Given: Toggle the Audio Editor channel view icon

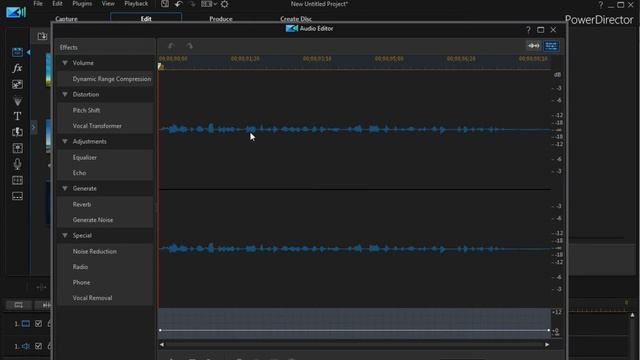Looking at the screenshot, I should [551, 46].
